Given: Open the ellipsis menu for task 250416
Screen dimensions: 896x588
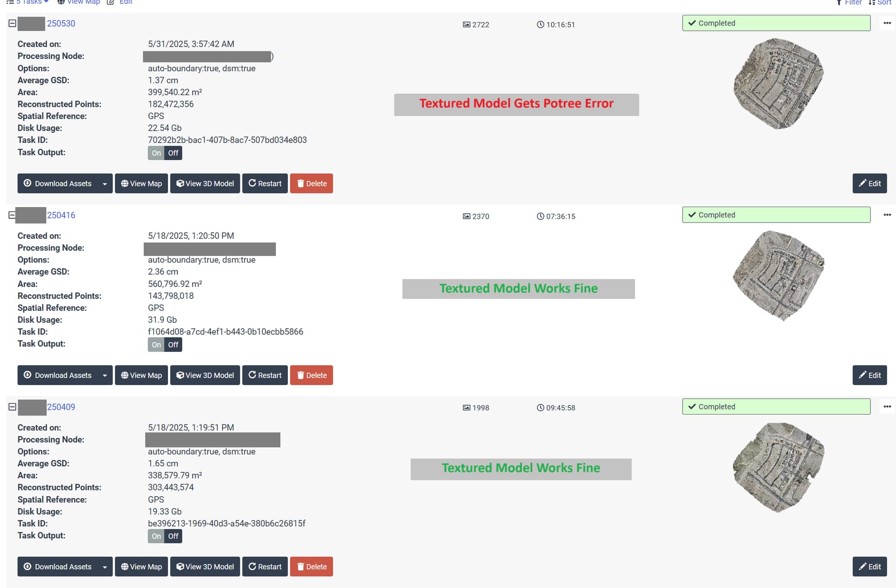Looking at the screenshot, I should click(x=887, y=215).
